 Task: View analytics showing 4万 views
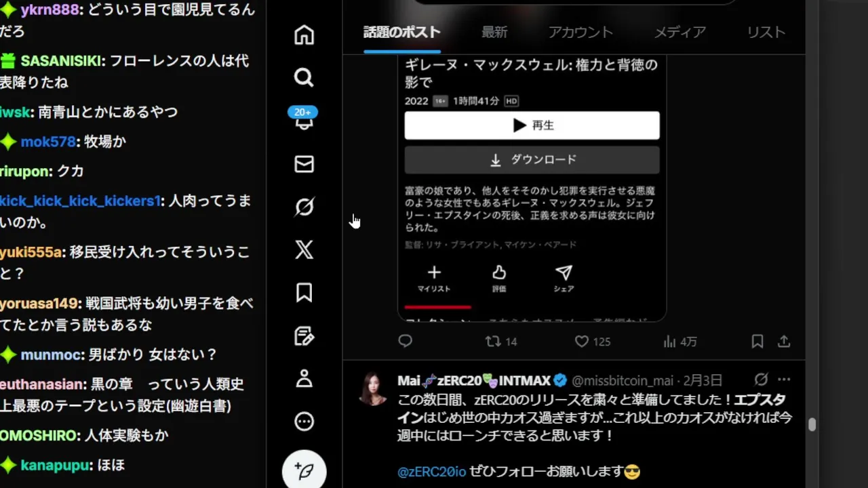coord(679,342)
